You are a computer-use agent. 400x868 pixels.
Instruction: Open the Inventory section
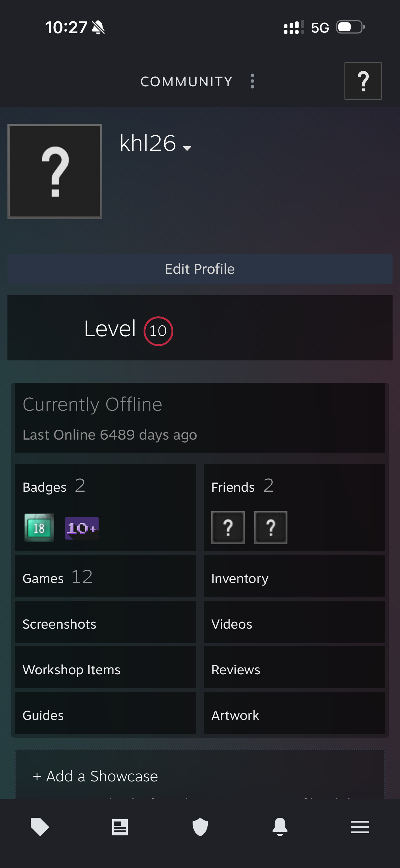[294, 577]
